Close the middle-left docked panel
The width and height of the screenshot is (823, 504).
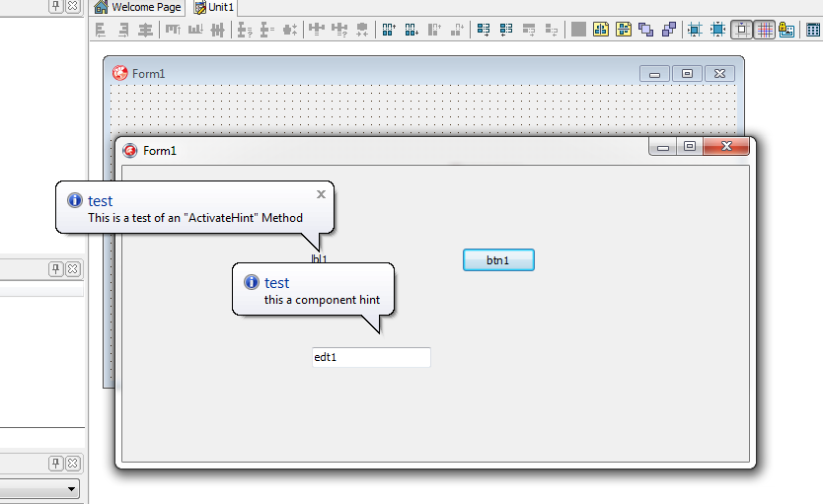pyautogui.click(x=72, y=269)
